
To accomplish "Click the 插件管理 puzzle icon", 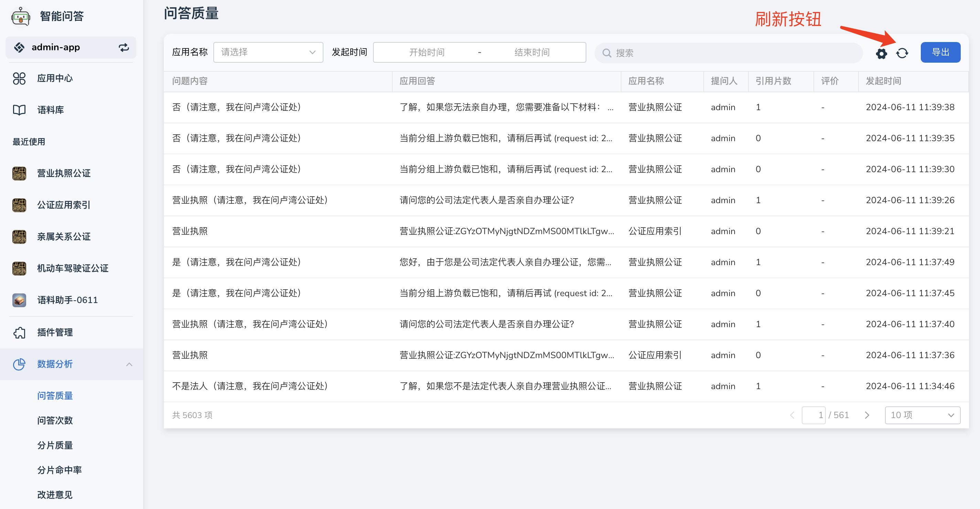I will (x=19, y=332).
